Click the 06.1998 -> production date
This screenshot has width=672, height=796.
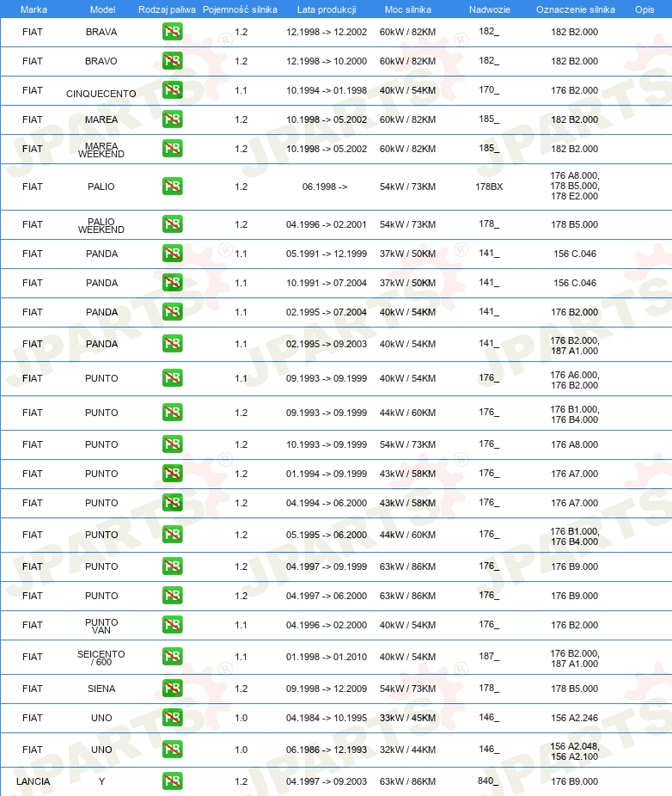pos(325,187)
